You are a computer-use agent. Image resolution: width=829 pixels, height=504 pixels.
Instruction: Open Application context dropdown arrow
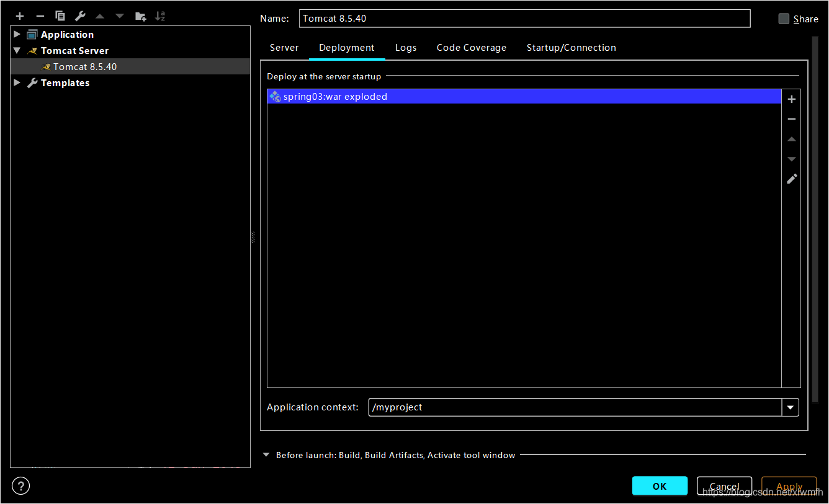pos(791,407)
